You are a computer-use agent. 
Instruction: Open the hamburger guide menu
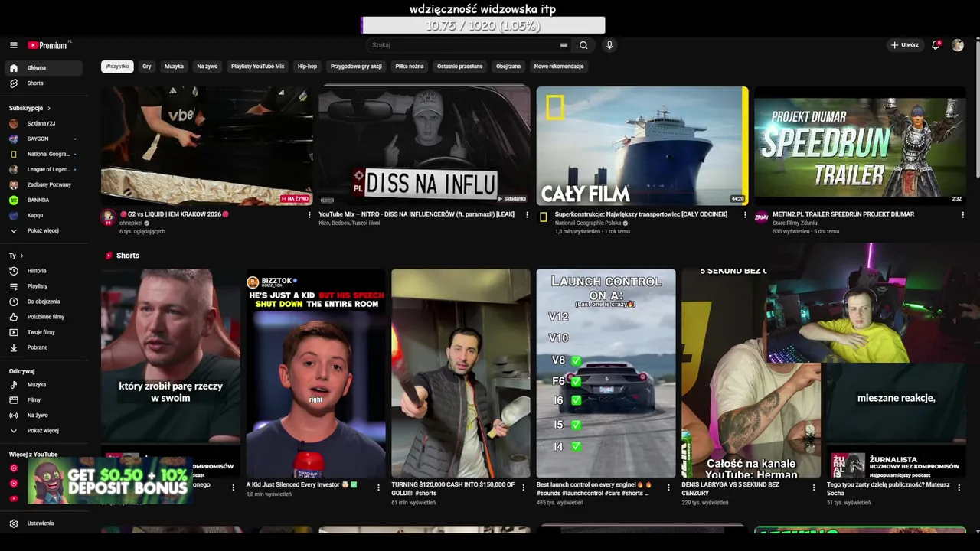point(13,45)
